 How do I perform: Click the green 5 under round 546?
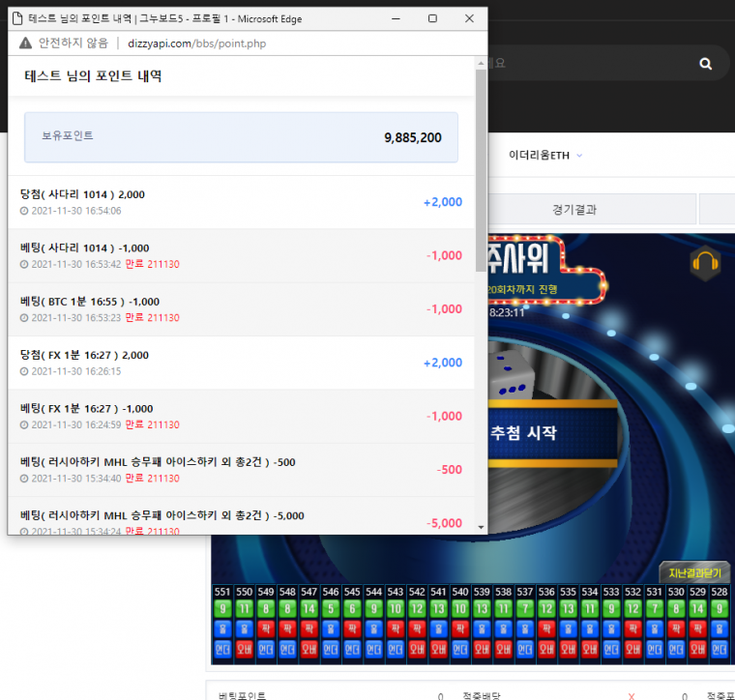tap(331, 609)
